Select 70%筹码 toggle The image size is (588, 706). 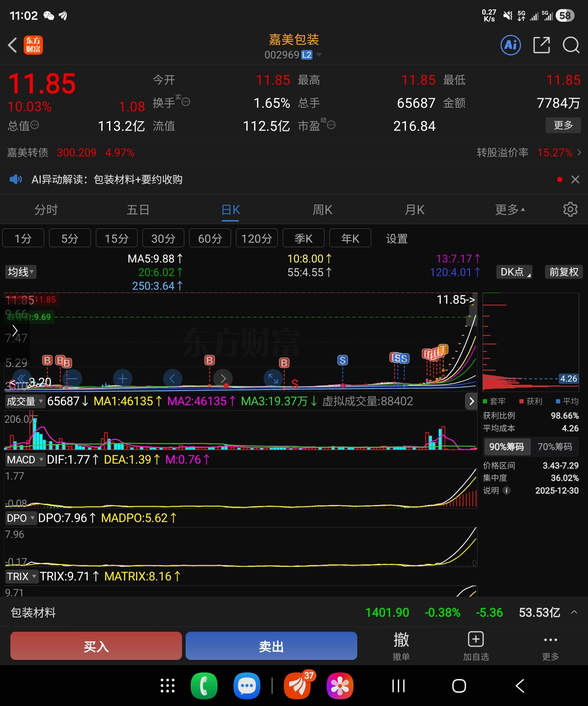(x=555, y=446)
